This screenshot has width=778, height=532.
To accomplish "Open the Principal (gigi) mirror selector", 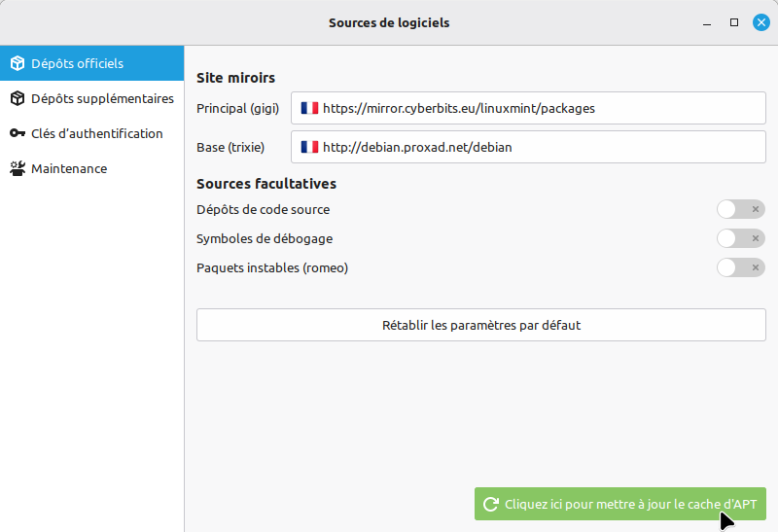I will (528, 109).
